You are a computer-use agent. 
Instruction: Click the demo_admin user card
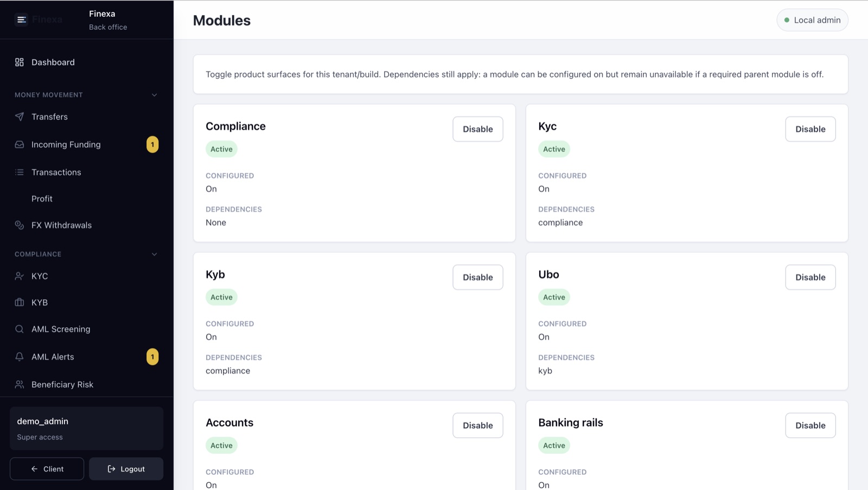pyautogui.click(x=87, y=429)
